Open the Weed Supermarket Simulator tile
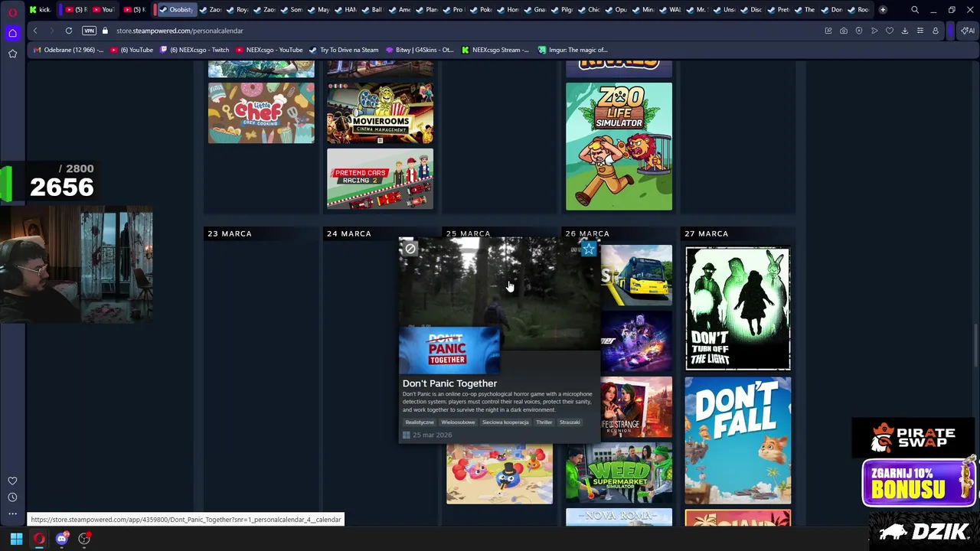Viewport: 980px width, 551px height. [619, 474]
